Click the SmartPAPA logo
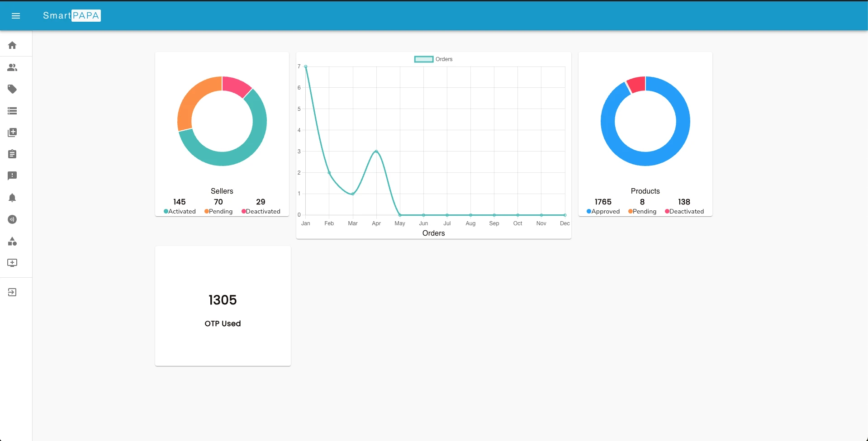Screen dimensions: 868x441 (71, 16)
